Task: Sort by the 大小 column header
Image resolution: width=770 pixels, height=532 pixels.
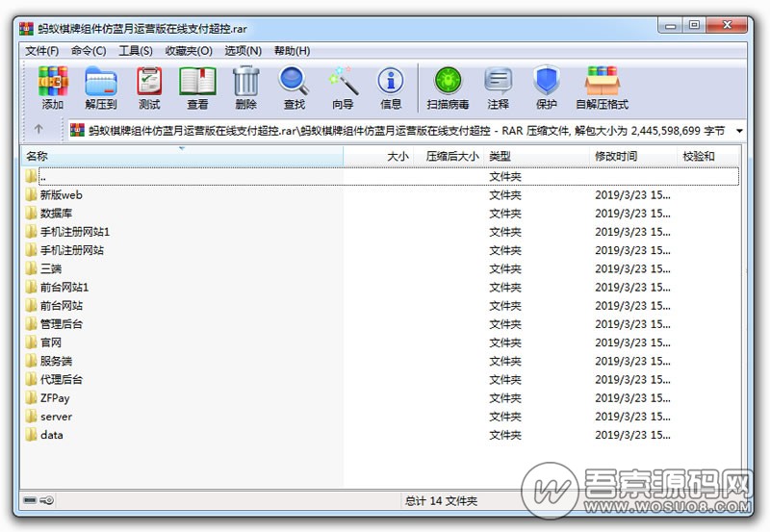Action: coord(378,156)
